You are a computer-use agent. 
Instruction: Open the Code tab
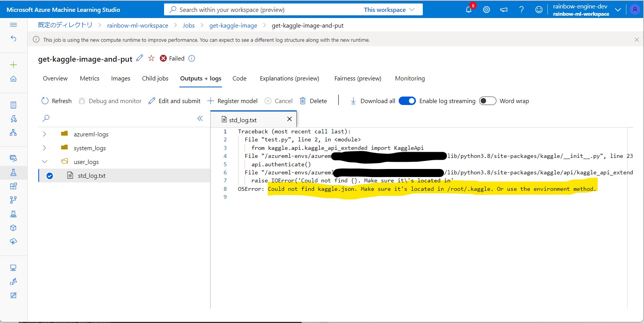tap(240, 78)
